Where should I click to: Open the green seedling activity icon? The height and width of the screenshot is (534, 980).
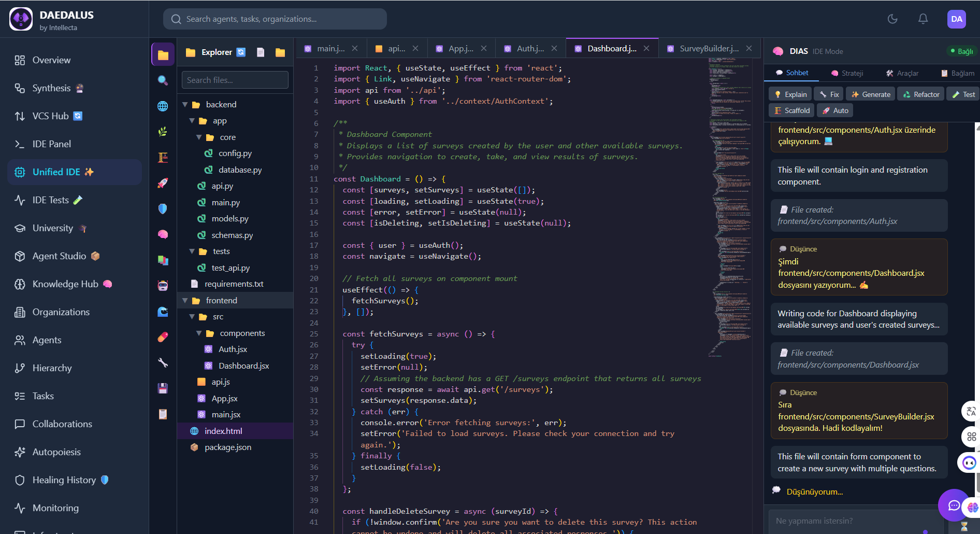[163, 132]
